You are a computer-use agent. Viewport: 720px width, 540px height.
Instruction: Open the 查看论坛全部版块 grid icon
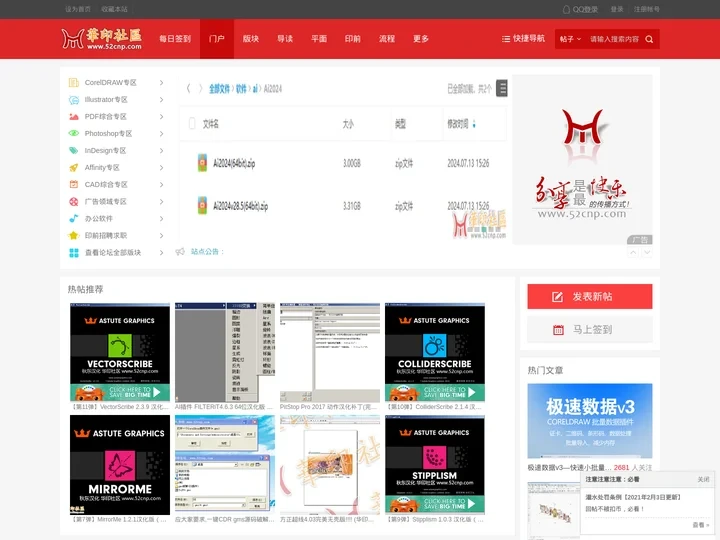73,253
